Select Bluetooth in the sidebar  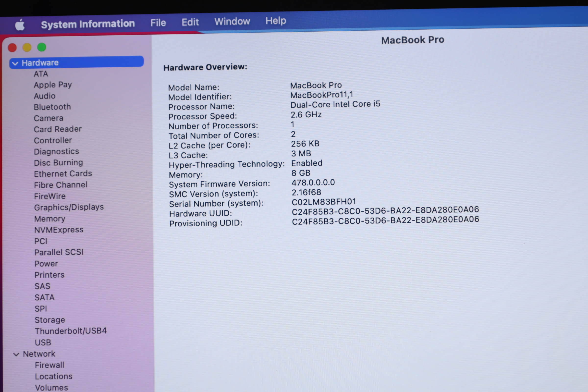click(x=52, y=107)
